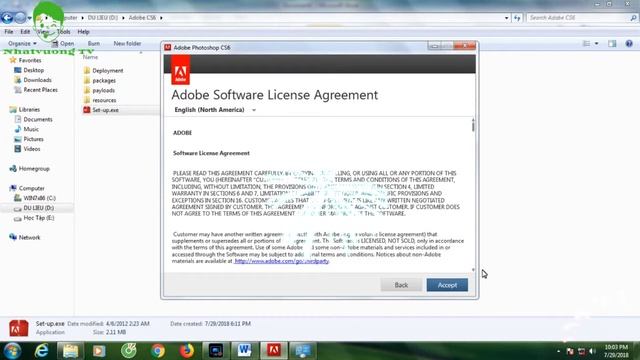The image size is (640, 360).
Task: Click the Explorer help question icon
Action: [x=629, y=43]
